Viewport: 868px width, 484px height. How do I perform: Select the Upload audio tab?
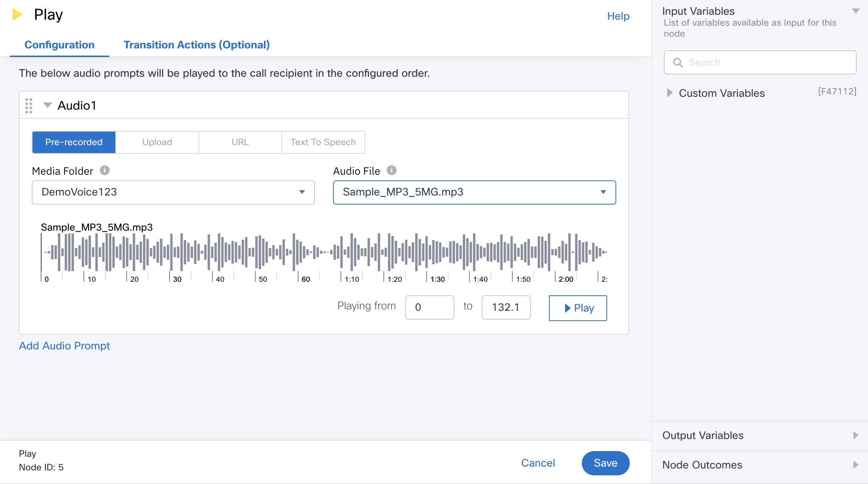(157, 142)
